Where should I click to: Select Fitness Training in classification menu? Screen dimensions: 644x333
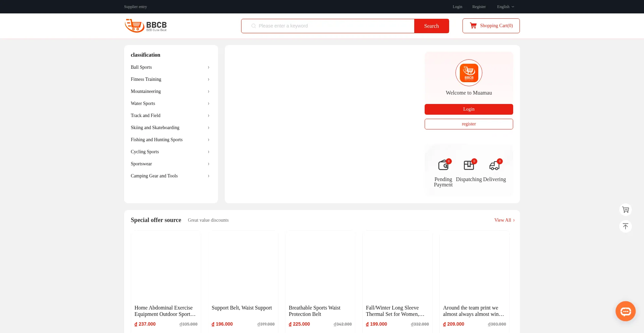(146, 79)
